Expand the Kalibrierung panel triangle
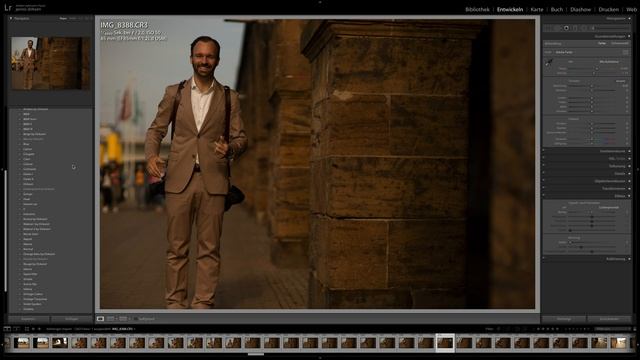The image size is (640, 360). [629, 259]
